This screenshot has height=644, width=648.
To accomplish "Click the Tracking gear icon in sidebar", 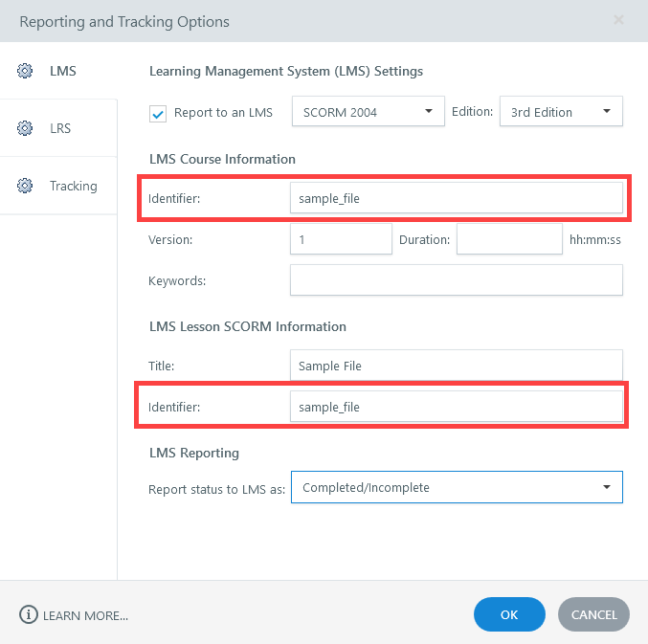I will (x=26, y=186).
